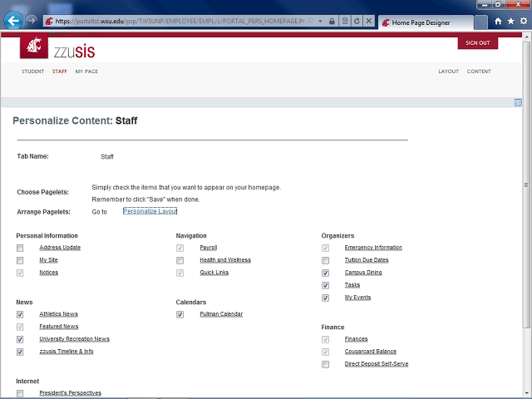Click the Sign Out button
The width and height of the screenshot is (532, 399).
coord(477,42)
